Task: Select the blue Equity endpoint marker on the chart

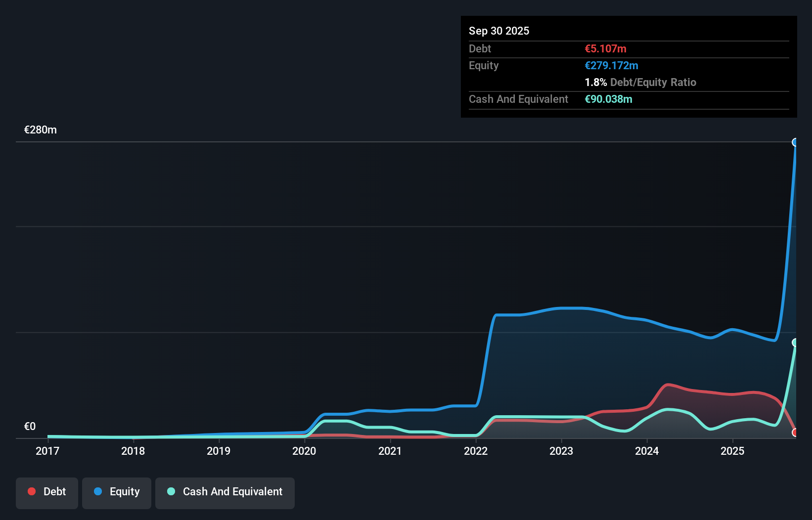Action: (x=796, y=142)
